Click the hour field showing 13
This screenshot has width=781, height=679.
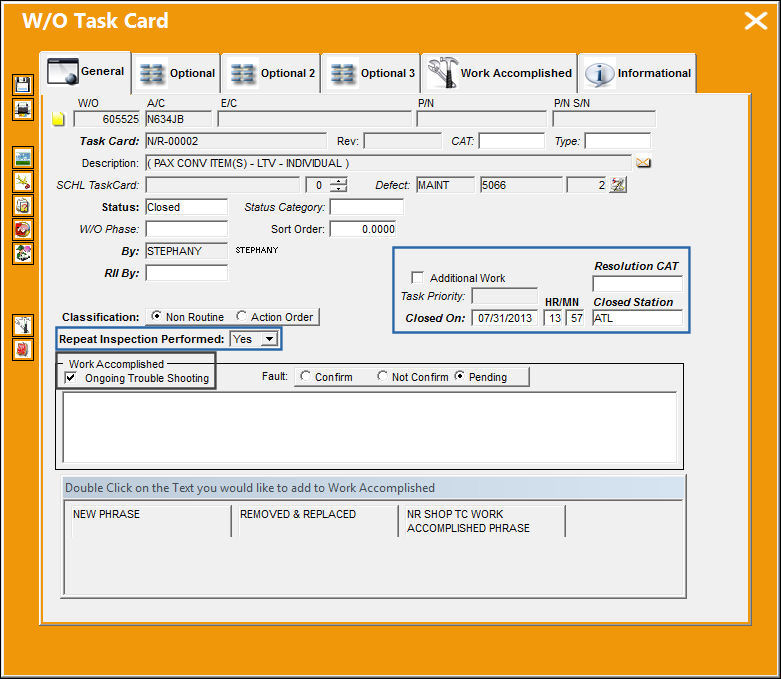(553, 318)
